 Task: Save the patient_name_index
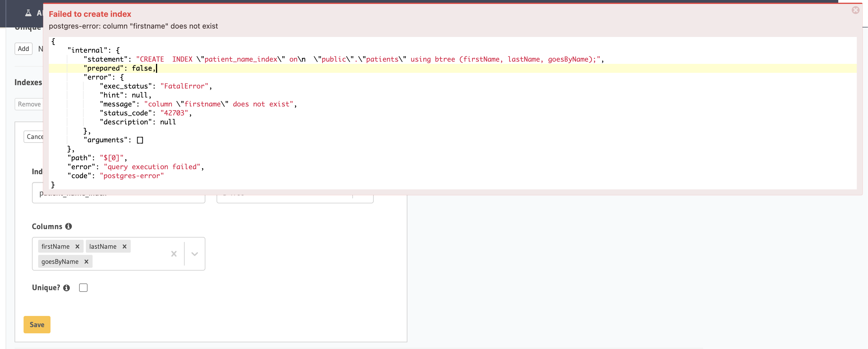(x=36, y=325)
